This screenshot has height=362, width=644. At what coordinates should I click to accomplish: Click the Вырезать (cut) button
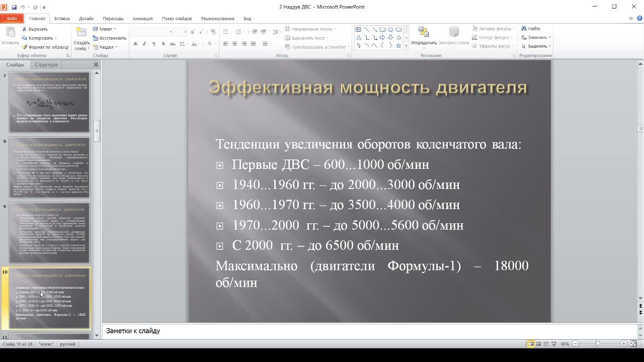tap(35, 29)
